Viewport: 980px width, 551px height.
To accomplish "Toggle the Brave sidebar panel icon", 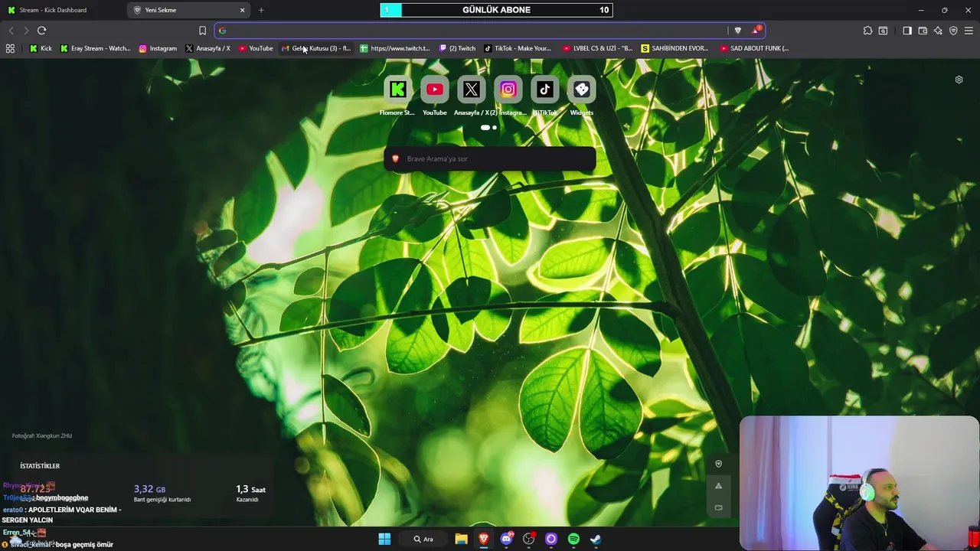I will (907, 31).
